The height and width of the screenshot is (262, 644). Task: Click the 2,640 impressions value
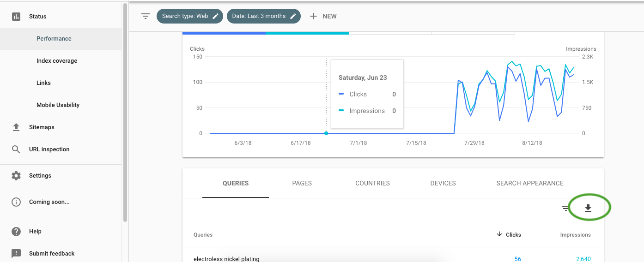(583, 259)
